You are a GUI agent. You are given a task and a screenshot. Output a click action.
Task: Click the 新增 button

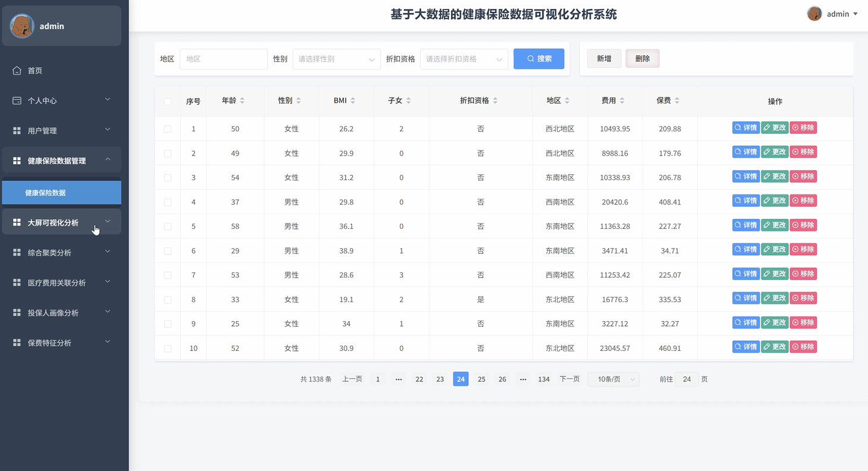coord(604,58)
